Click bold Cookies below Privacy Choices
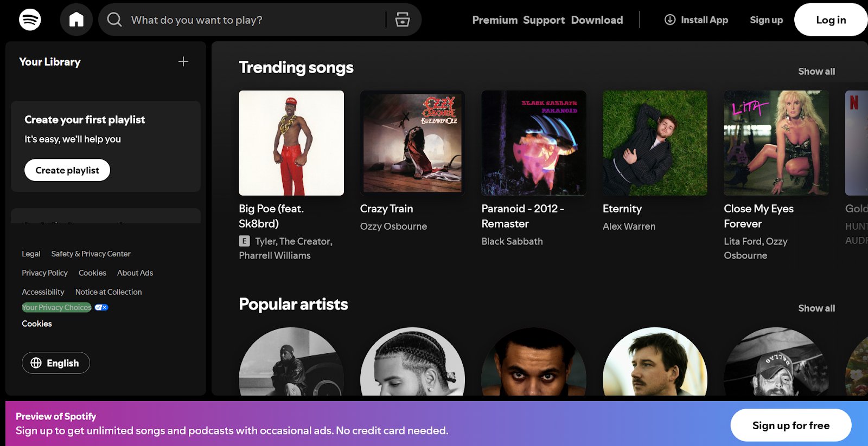The height and width of the screenshot is (446, 868). [x=37, y=324]
